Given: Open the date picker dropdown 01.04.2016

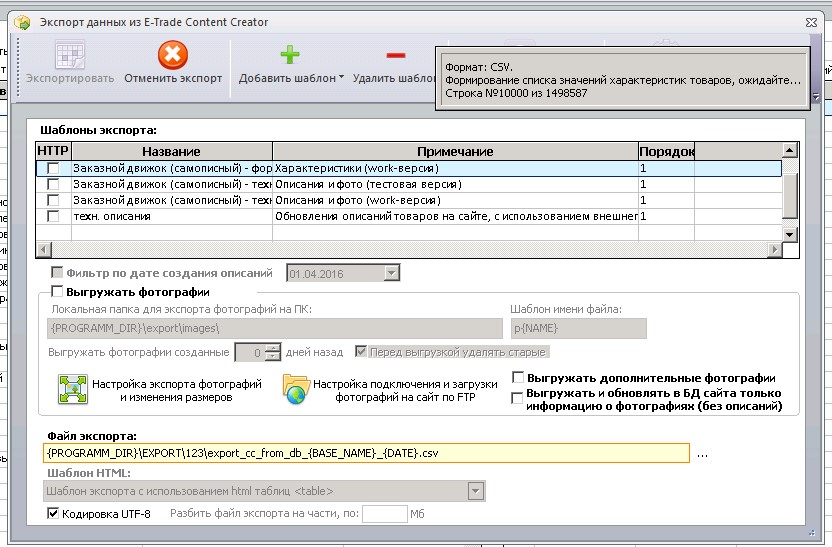Looking at the screenshot, I should (391, 273).
